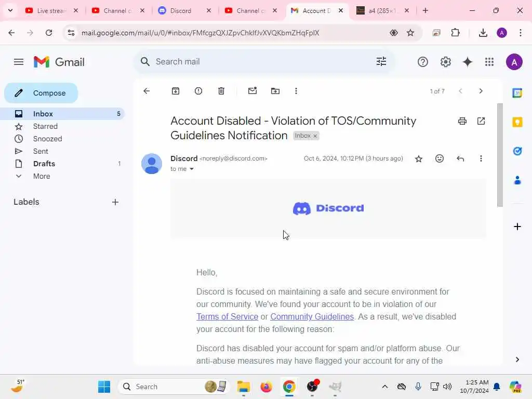The height and width of the screenshot is (399, 532).
Task: Open the Gmail main menu hamburger
Action: (19, 62)
